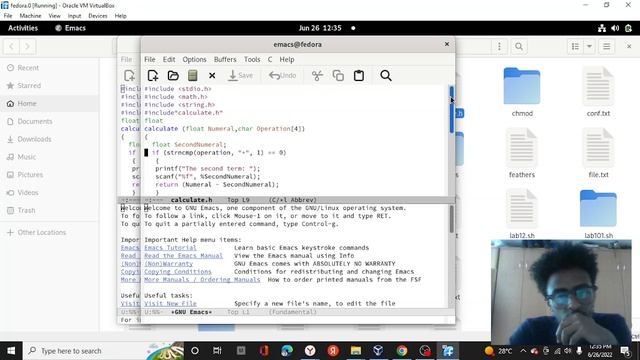Click the Copy icon in Emacs toolbar

pyautogui.click(x=338, y=76)
